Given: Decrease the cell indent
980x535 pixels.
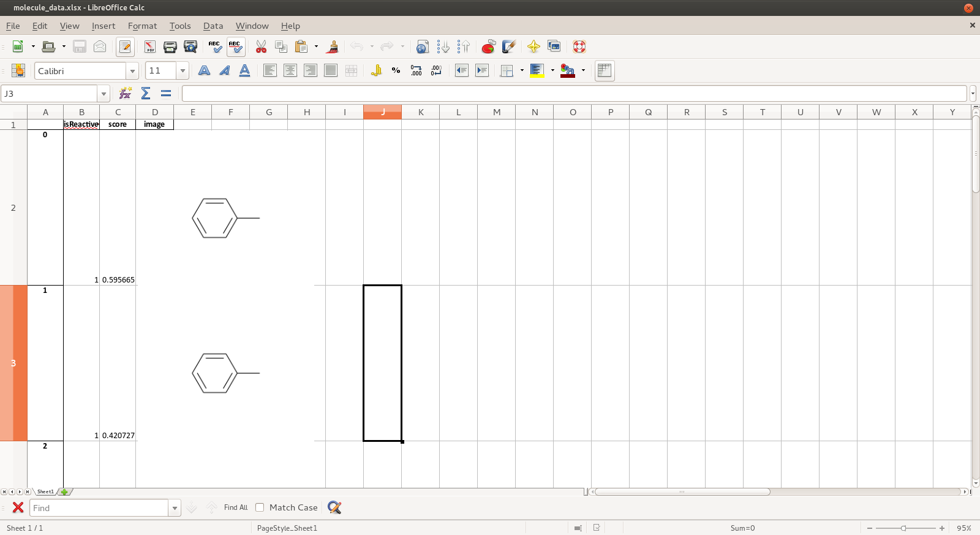Looking at the screenshot, I should (462, 70).
